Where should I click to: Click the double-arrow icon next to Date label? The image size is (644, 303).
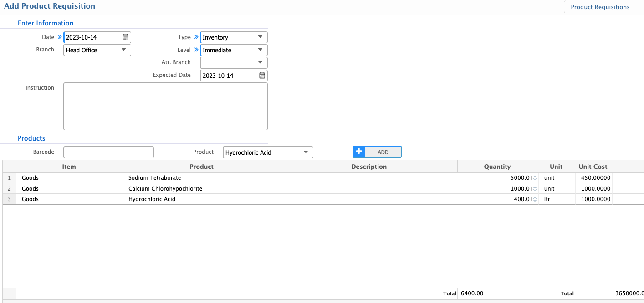tap(60, 37)
